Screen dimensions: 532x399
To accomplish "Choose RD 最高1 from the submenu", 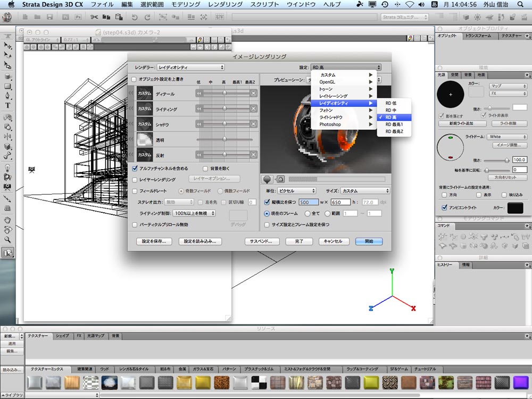I will pyautogui.click(x=394, y=124).
